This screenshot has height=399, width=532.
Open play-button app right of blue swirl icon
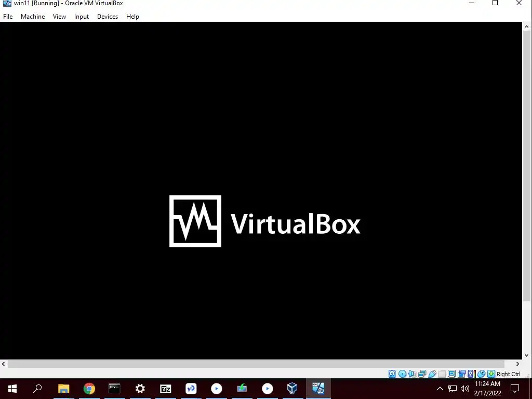point(217,389)
